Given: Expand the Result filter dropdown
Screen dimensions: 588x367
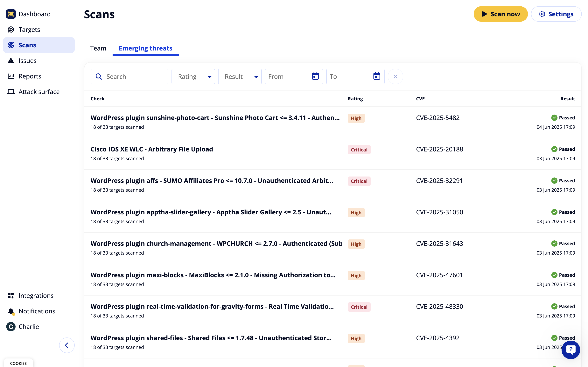Looking at the screenshot, I should pyautogui.click(x=240, y=77).
